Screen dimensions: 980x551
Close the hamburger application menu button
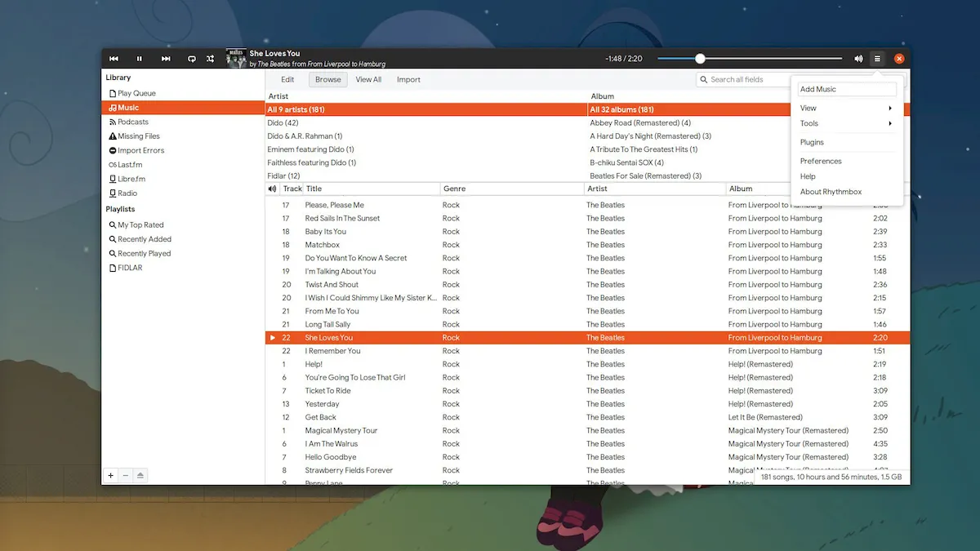pyautogui.click(x=877, y=59)
